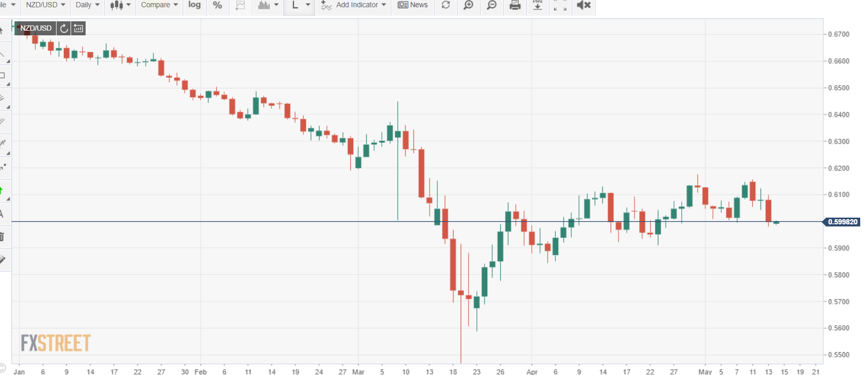Open the News panel
This screenshot has width=868, height=375.
[412, 5]
